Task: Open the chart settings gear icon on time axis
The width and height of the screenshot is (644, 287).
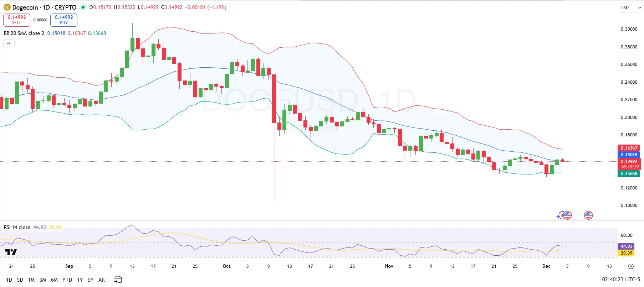Action: click(x=631, y=266)
